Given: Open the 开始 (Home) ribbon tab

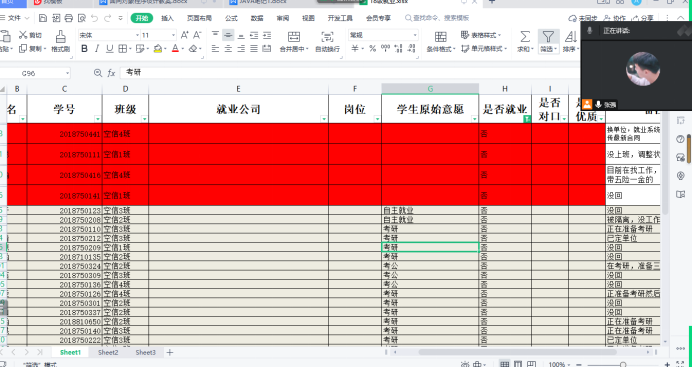Looking at the screenshot, I should point(142,18).
